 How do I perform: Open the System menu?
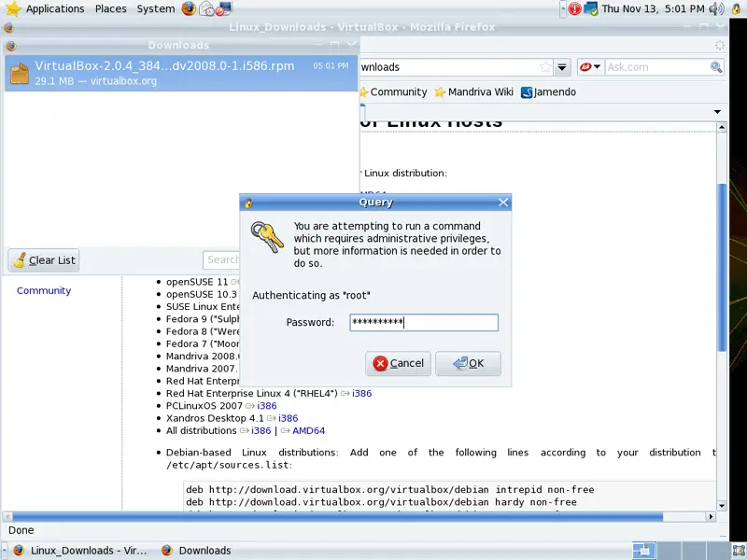(x=155, y=8)
